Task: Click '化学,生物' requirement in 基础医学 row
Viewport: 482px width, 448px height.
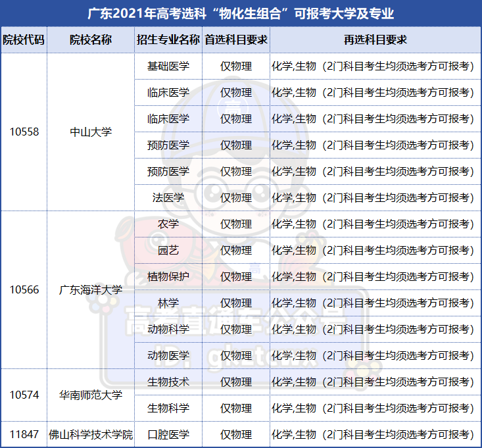Action: [x=375, y=66]
